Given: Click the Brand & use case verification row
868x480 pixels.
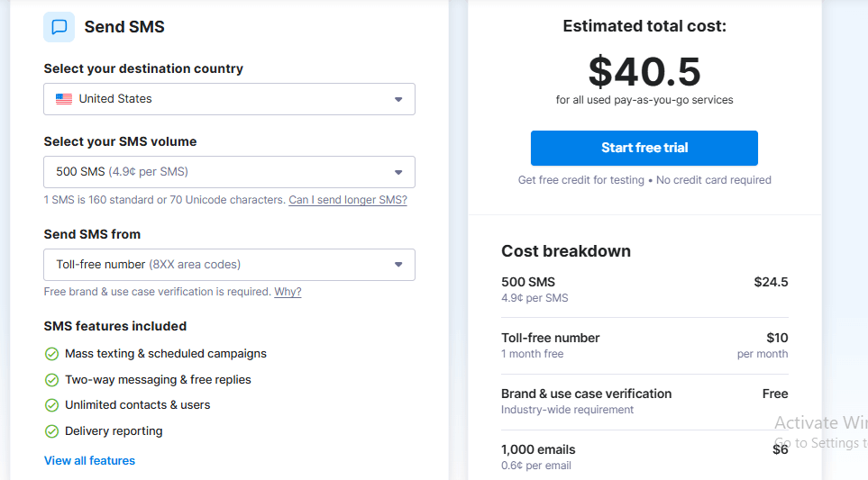Looking at the screenshot, I should pos(644,402).
